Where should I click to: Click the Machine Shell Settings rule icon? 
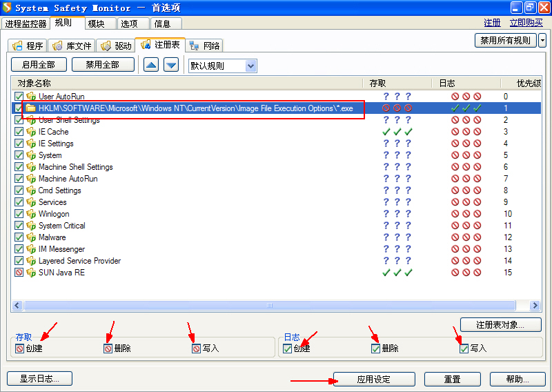tap(31, 167)
